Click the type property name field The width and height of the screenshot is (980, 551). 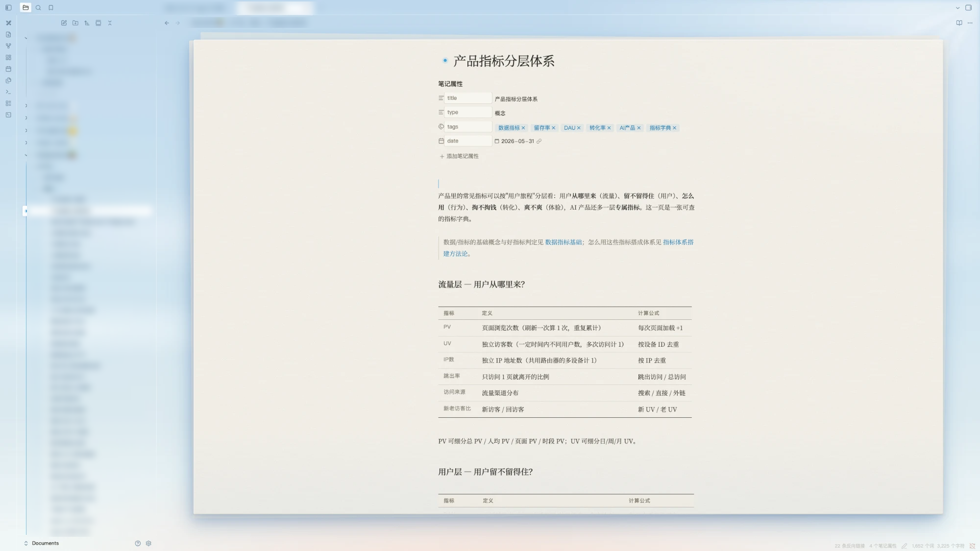[x=468, y=112]
